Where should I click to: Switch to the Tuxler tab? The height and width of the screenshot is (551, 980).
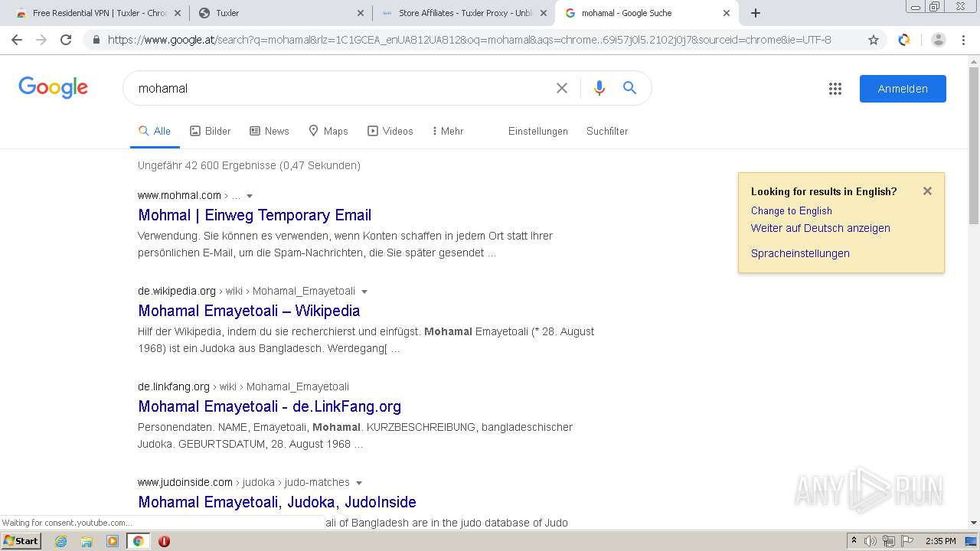pos(281,13)
